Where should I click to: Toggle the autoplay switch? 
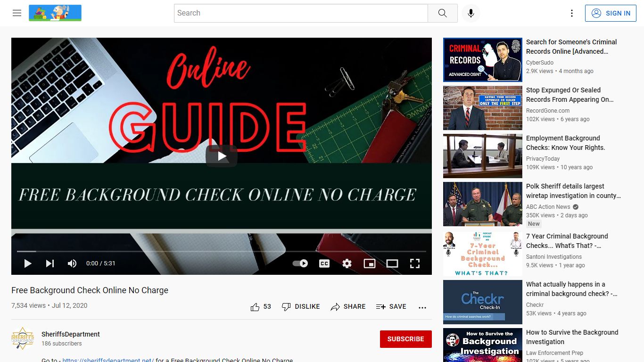(300, 263)
